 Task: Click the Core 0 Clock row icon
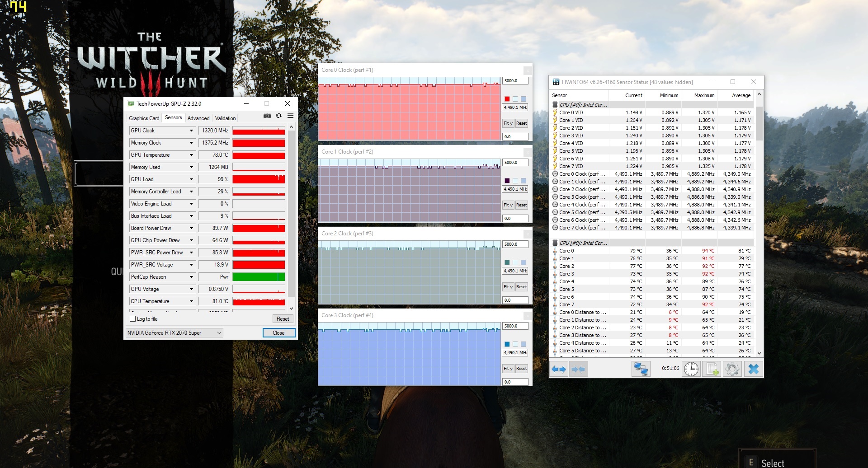click(x=555, y=174)
